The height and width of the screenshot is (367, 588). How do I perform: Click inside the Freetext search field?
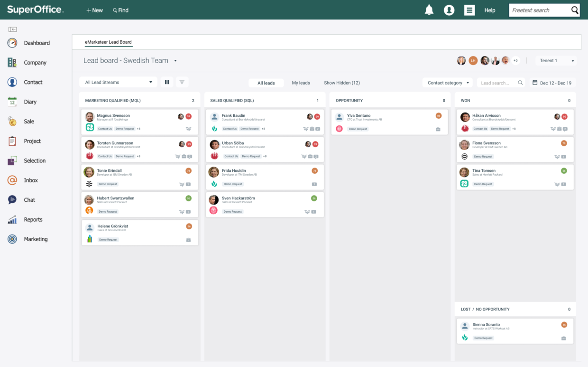pyautogui.click(x=538, y=9)
